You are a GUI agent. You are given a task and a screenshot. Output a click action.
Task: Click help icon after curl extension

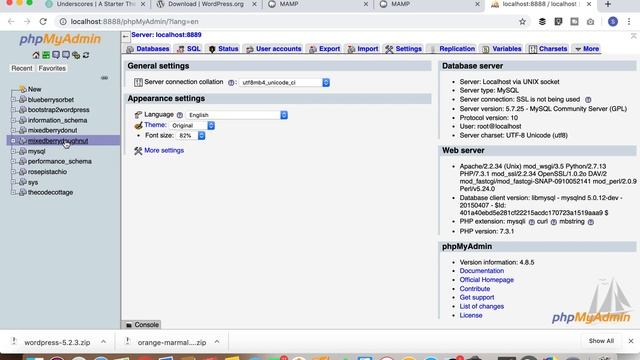(x=553, y=222)
